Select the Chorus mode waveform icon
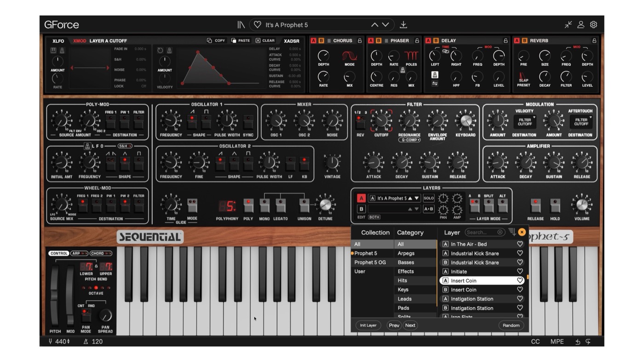 coord(350,56)
